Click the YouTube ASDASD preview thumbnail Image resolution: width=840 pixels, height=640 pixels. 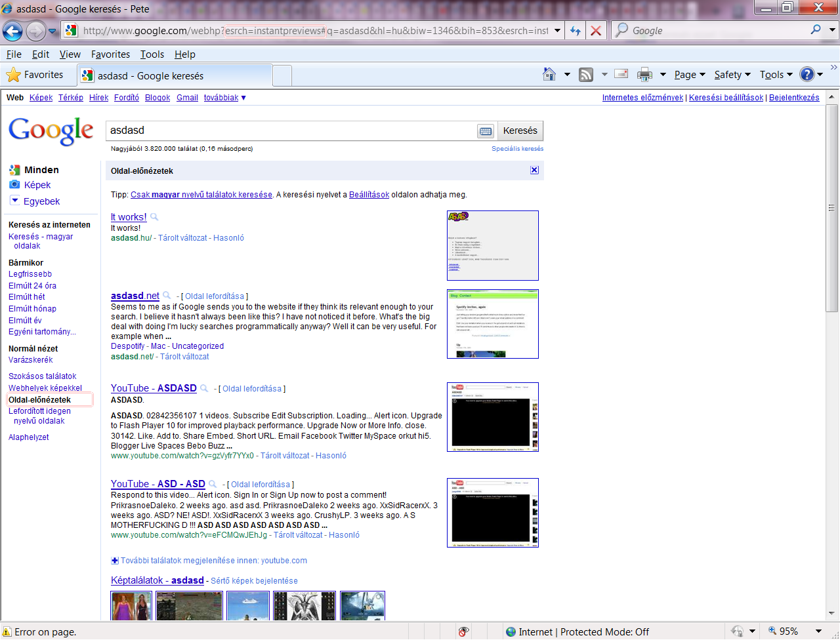pos(493,417)
